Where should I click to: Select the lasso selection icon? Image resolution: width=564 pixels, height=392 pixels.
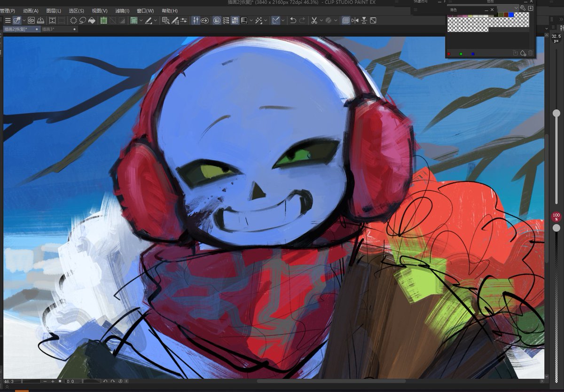tap(83, 20)
